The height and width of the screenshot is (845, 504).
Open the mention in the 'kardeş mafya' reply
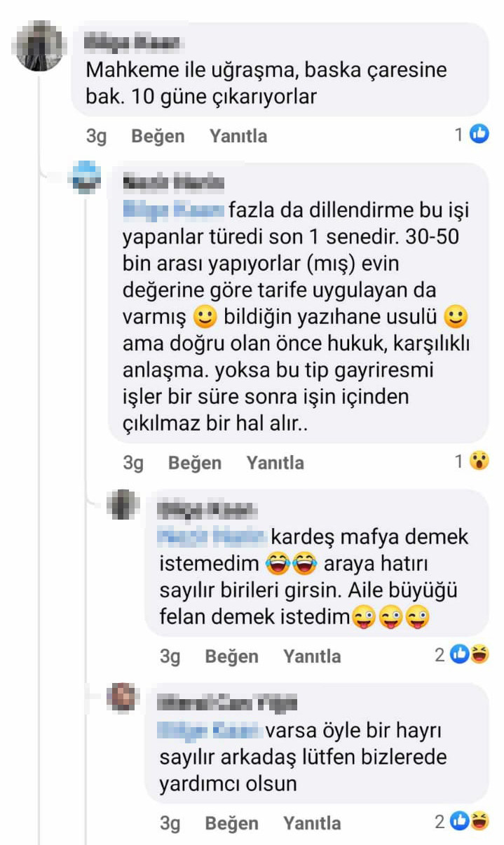(x=212, y=537)
